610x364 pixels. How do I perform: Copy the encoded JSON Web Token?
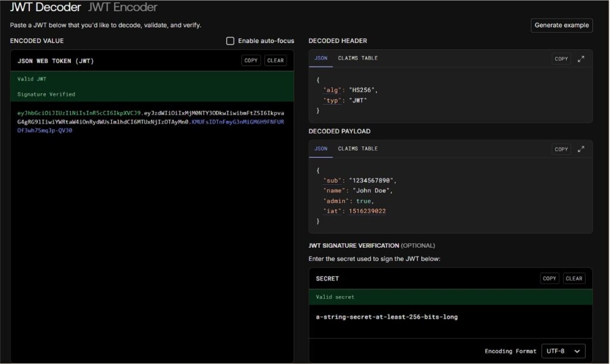251,60
